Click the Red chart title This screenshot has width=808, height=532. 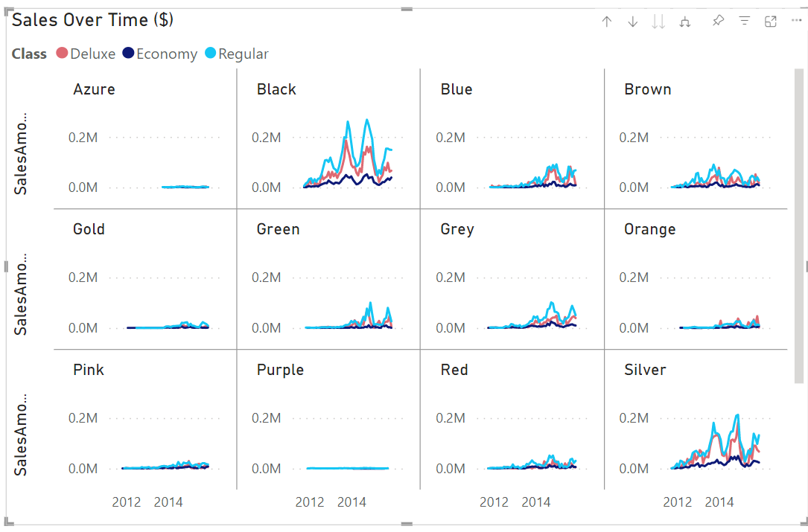pyautogui.click(x=454, y=370)
